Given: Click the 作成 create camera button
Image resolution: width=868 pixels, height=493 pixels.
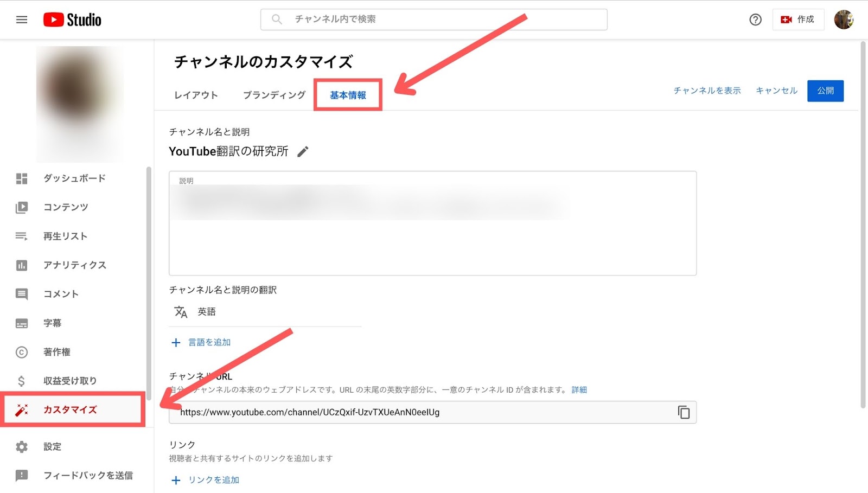Looking at the screenshot, I should click(x=798, y=20).
